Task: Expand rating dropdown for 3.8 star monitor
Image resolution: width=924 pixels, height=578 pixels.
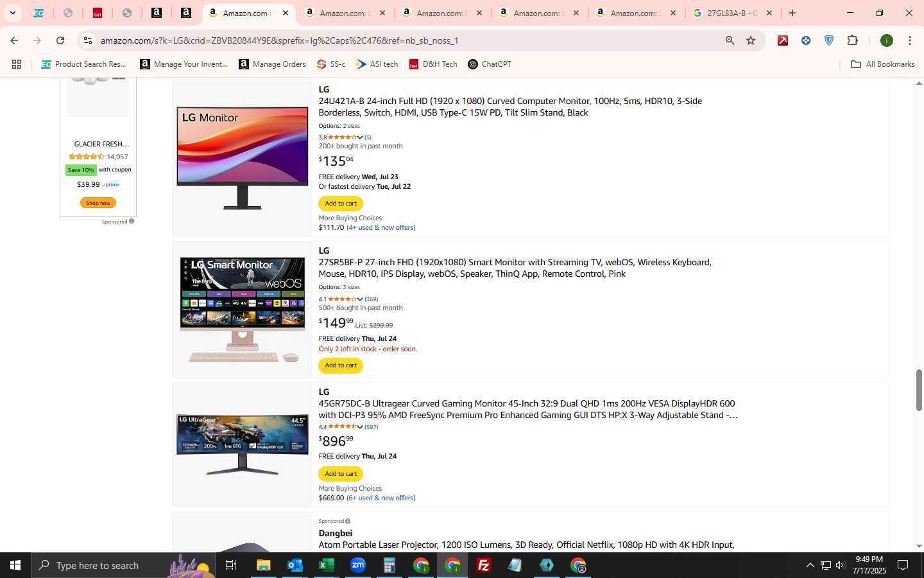Action: coord(360,137)
